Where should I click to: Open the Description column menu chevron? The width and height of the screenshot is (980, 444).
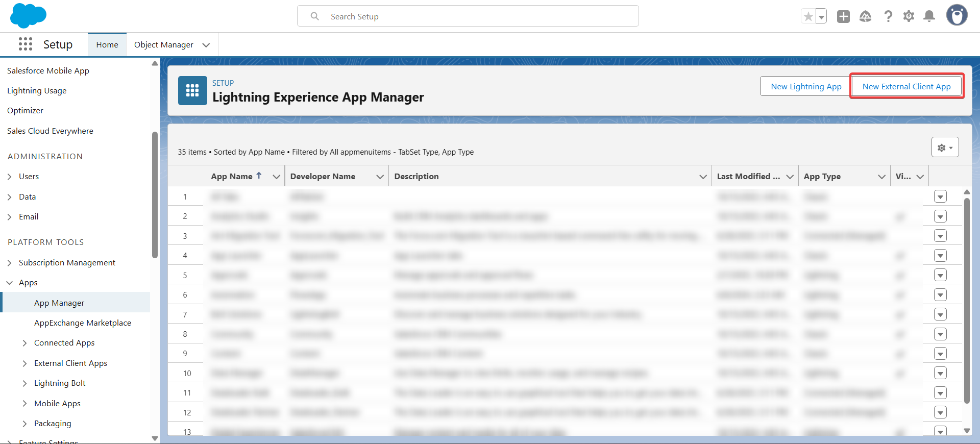click(703, 177)
